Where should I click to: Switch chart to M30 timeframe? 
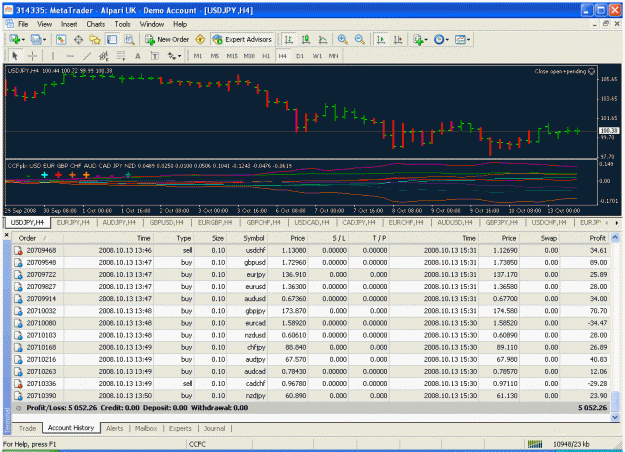click(x=249, y=56)
